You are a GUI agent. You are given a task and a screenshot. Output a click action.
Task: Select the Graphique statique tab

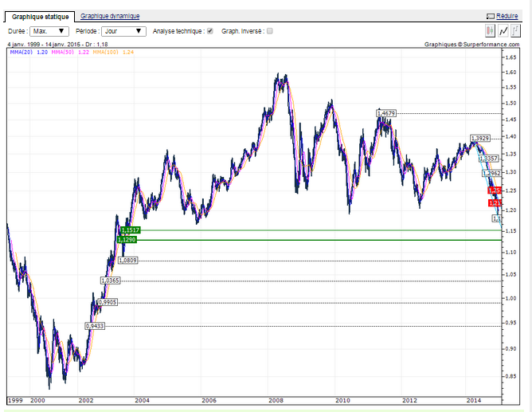40,16
